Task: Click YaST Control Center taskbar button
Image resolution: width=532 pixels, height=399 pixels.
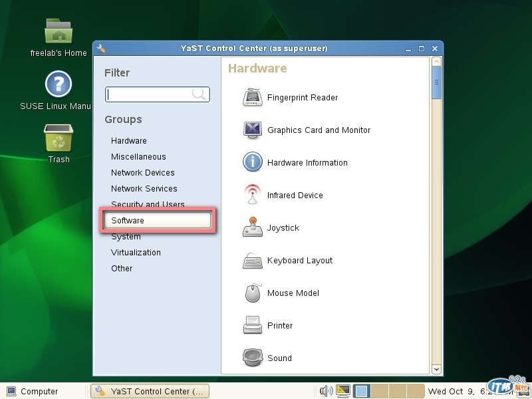Action: pyautogui.click(x=150, y=391)
